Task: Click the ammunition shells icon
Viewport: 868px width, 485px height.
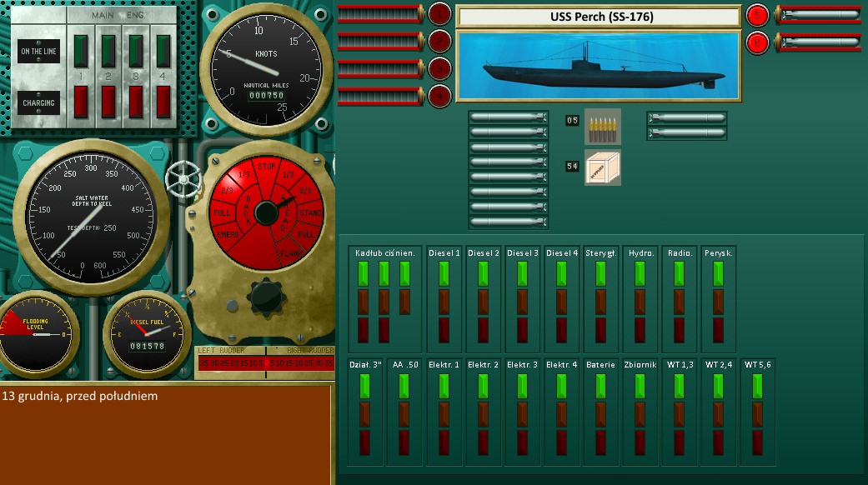Action: click(x=602, y=125)
